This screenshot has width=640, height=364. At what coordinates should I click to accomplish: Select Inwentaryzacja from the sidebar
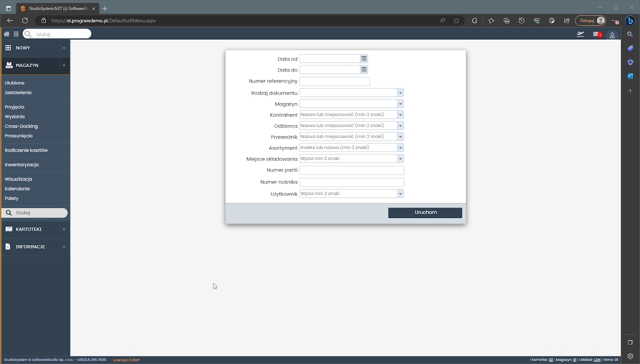point(21,164)
